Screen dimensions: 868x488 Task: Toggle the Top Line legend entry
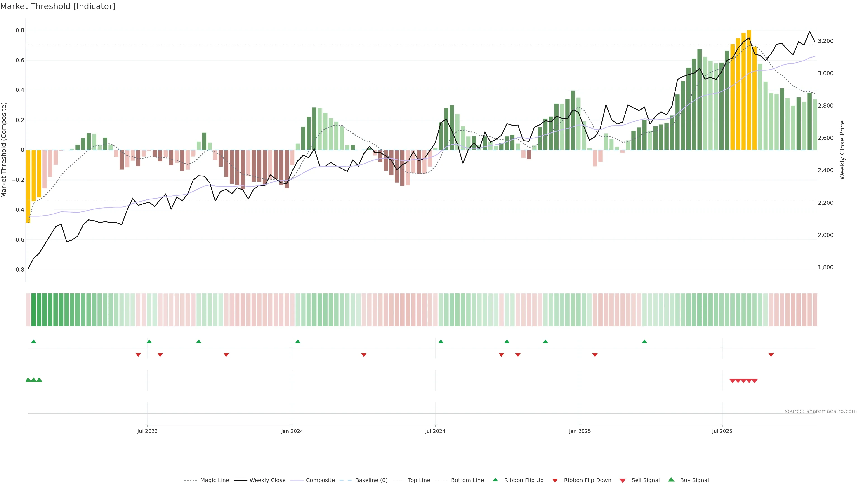(419, 480)
